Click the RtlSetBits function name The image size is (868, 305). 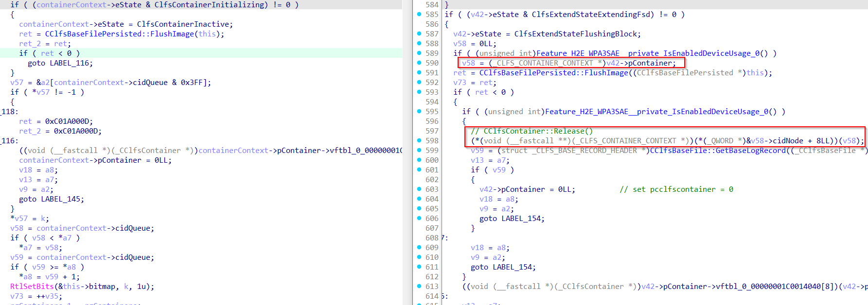click(32, 287)
